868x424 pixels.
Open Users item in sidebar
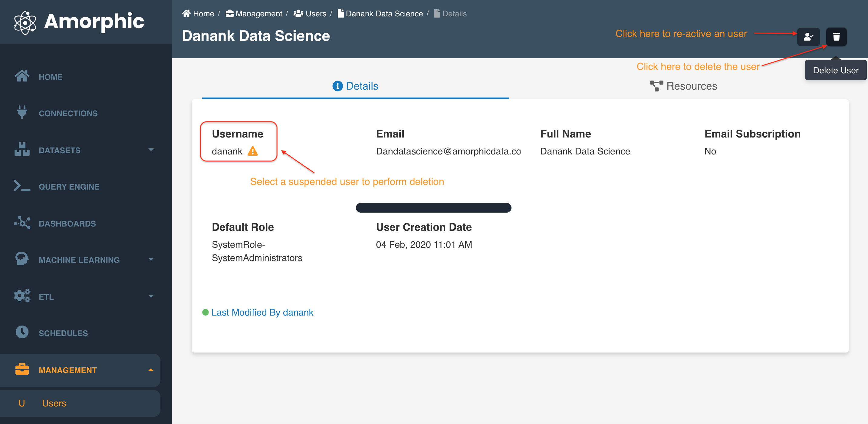(54, 403)
